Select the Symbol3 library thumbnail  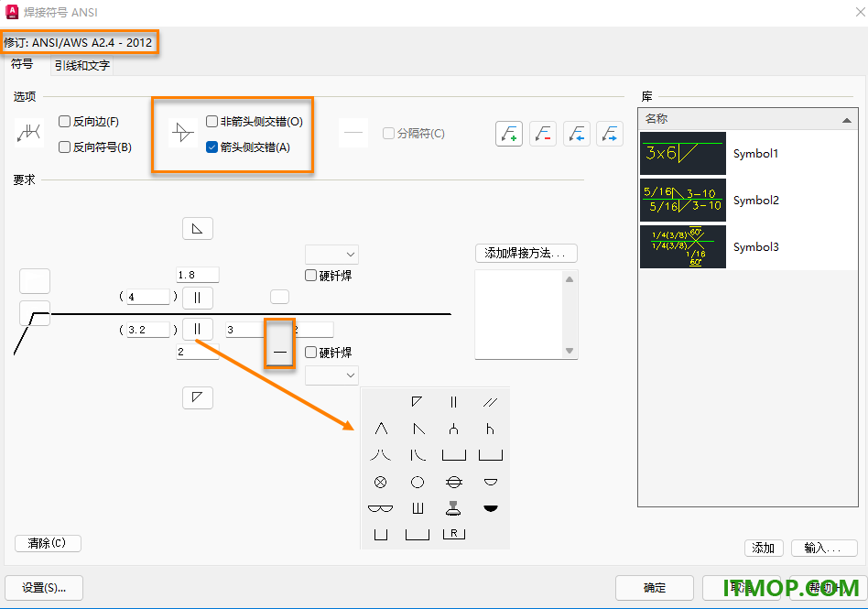point(682,246)
